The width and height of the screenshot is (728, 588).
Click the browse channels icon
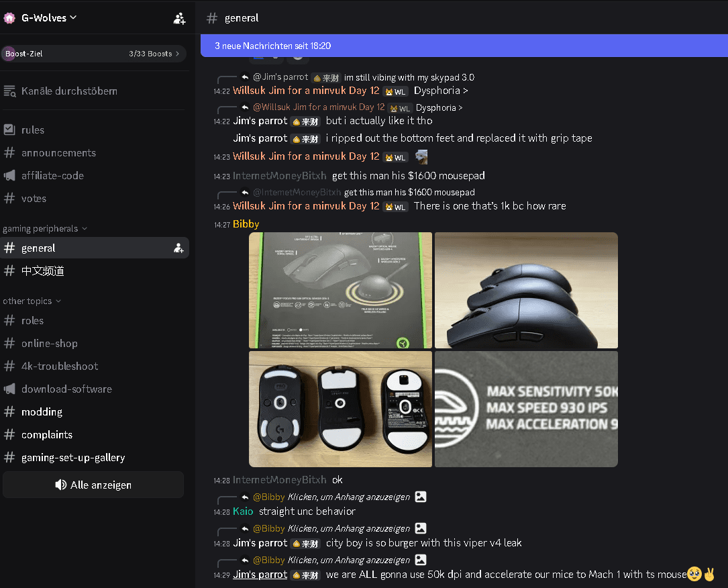[x=10, y=91]
